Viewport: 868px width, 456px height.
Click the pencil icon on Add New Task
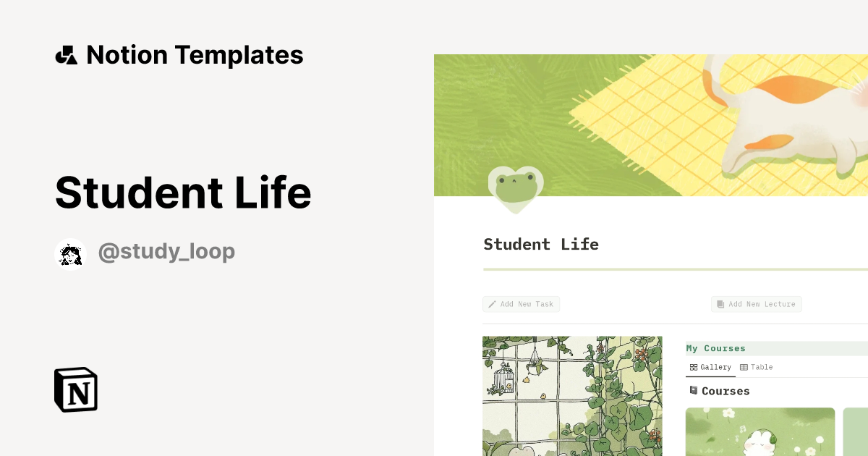coord(491,304)
